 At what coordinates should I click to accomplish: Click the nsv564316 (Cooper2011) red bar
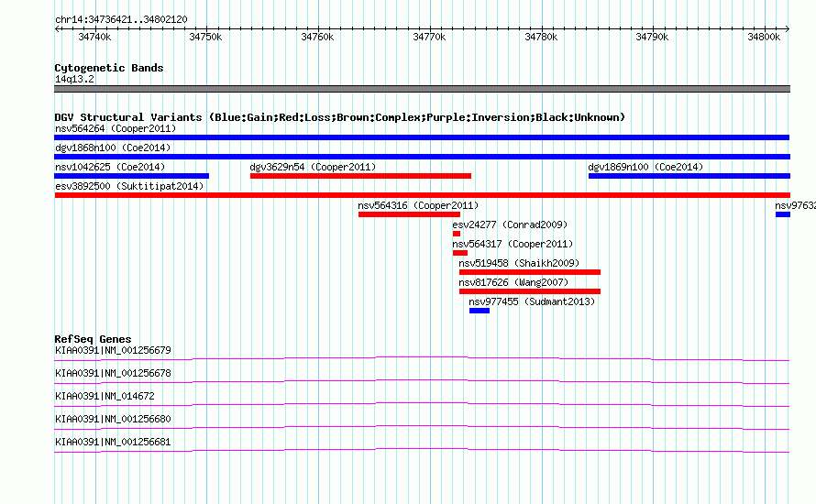click(409, 214)
